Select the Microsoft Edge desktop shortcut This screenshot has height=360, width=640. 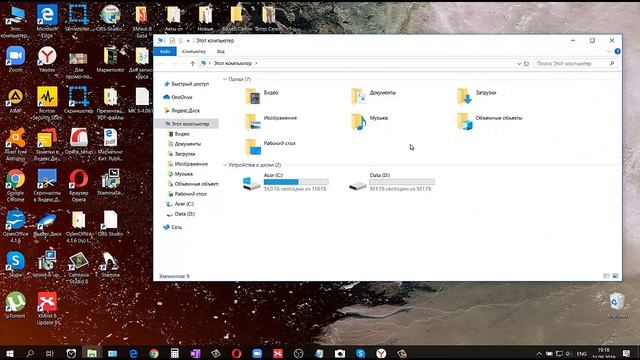tap(47, 21)
